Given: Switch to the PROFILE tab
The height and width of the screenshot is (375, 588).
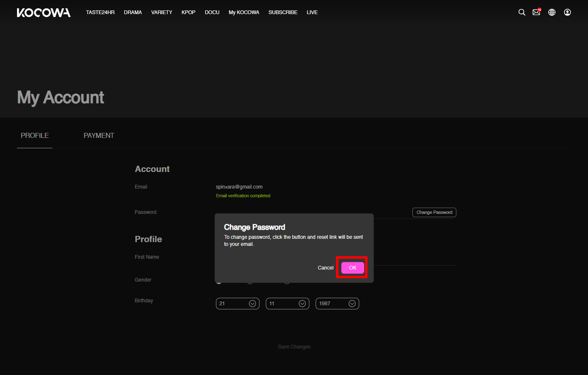Looking at the screenshot, I should 35,136.
